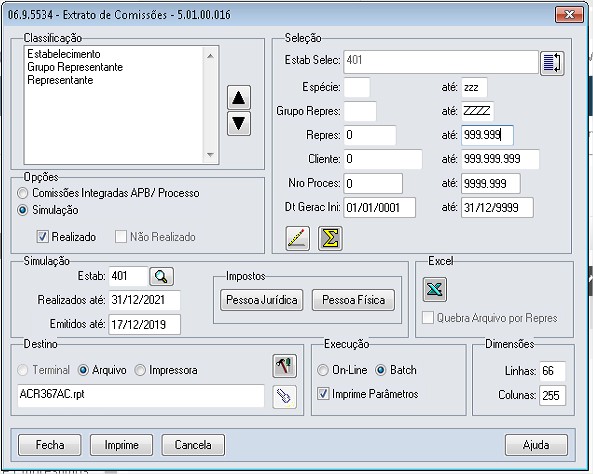The height and width of the screenshot is (474, 593).
Task: Click the Nro Proces até field 9999.999
Action: coord(491,183)
